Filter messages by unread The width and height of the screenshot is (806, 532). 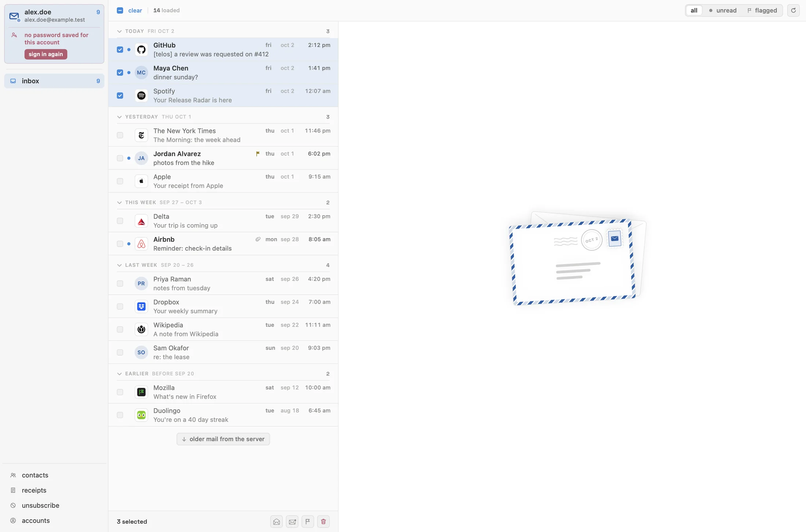pyautogui.click(x=722, y=10)
